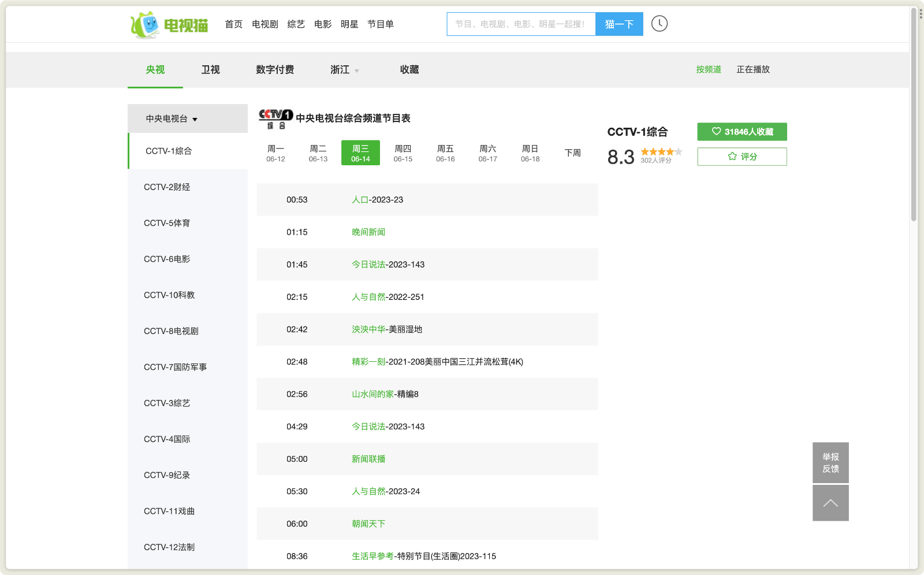Viewport: 924px width, 575px height.
Task: Expand the 中央电视台 dropdown
Action: click(172, 119)
